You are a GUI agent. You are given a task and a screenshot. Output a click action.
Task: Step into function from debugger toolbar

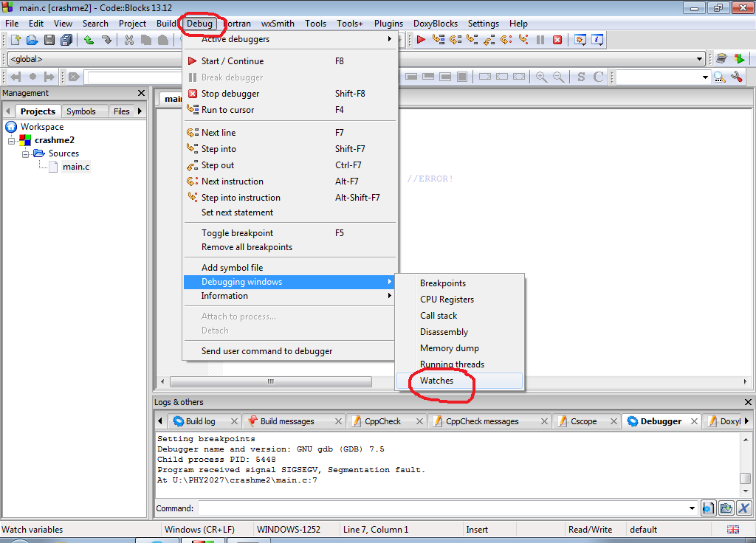click(472, 40)
